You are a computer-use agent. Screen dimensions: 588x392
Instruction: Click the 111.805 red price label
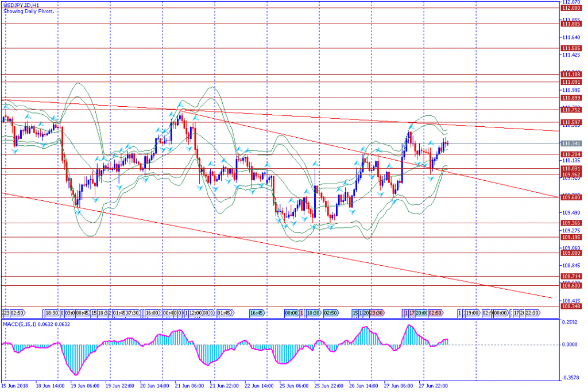tap(571, 24)
